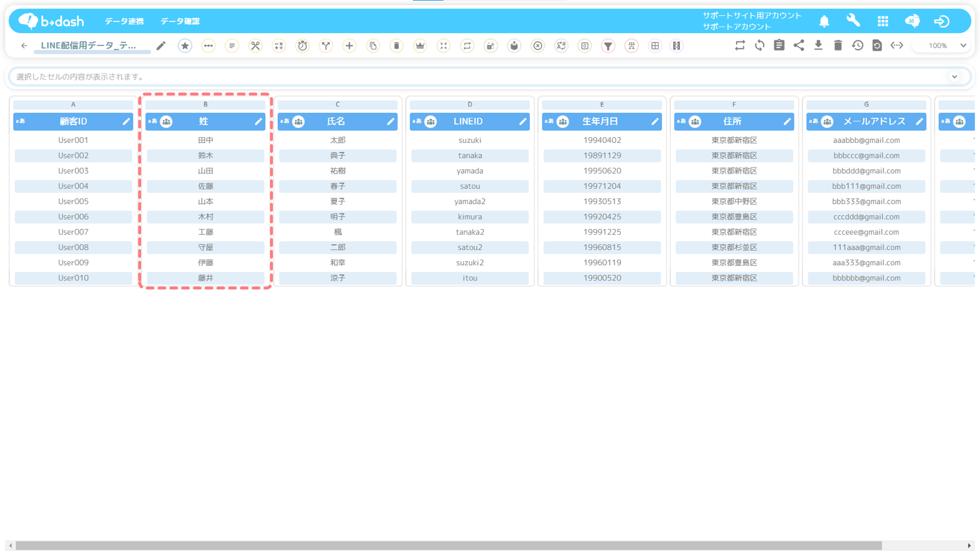
Task: Click the notification bell icon
Action: pos(824,21)
